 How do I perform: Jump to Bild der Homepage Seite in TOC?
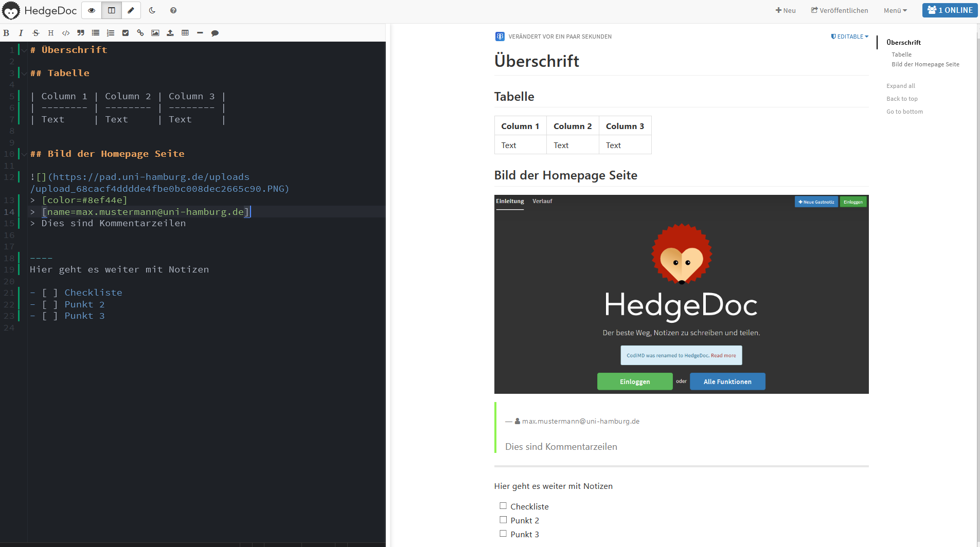925,64
